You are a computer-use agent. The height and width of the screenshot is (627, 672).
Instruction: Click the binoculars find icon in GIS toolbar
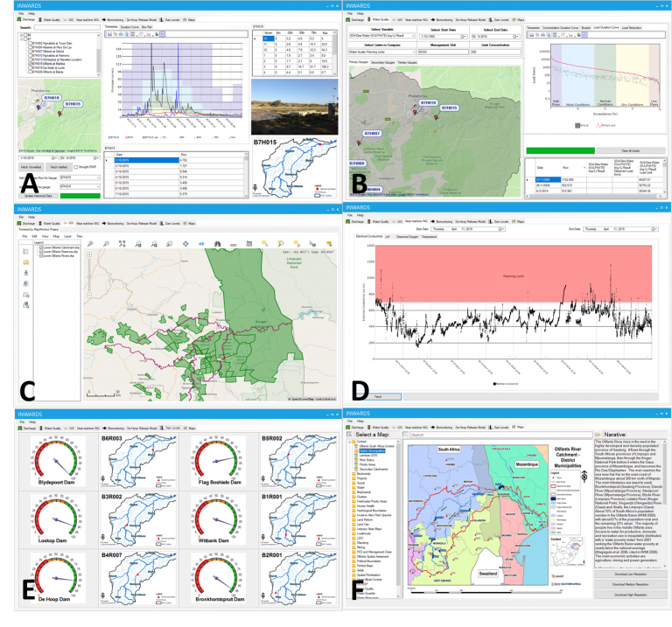point(217,244)
